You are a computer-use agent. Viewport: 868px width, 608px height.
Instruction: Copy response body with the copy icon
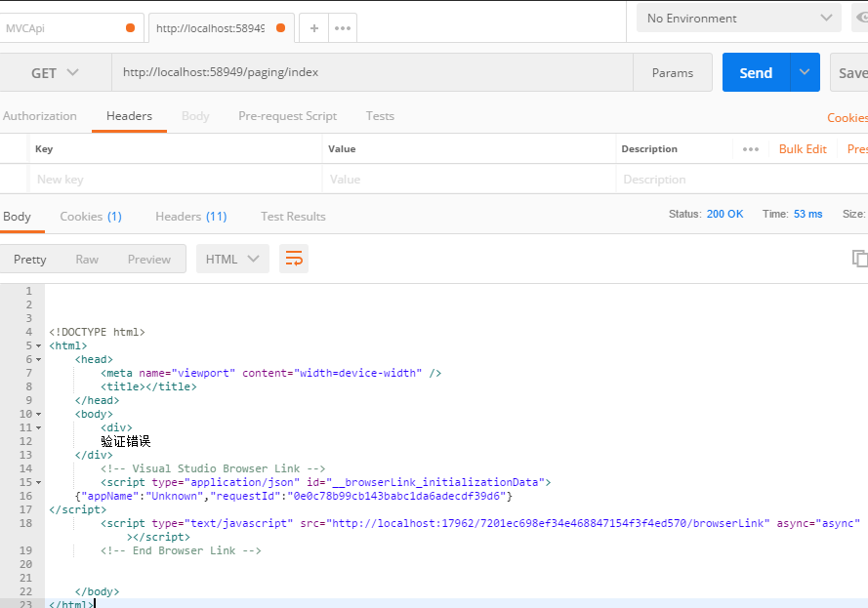[x=859, y=259]
